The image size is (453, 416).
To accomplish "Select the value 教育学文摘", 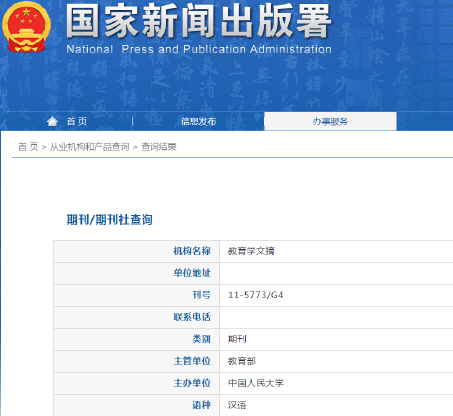I will (x=251, y=251).
